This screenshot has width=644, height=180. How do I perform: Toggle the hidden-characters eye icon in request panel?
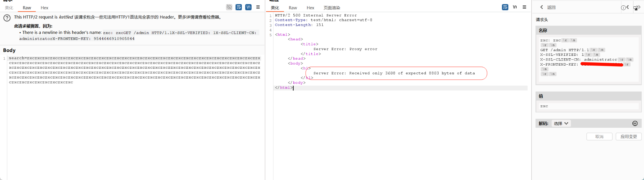229,7
